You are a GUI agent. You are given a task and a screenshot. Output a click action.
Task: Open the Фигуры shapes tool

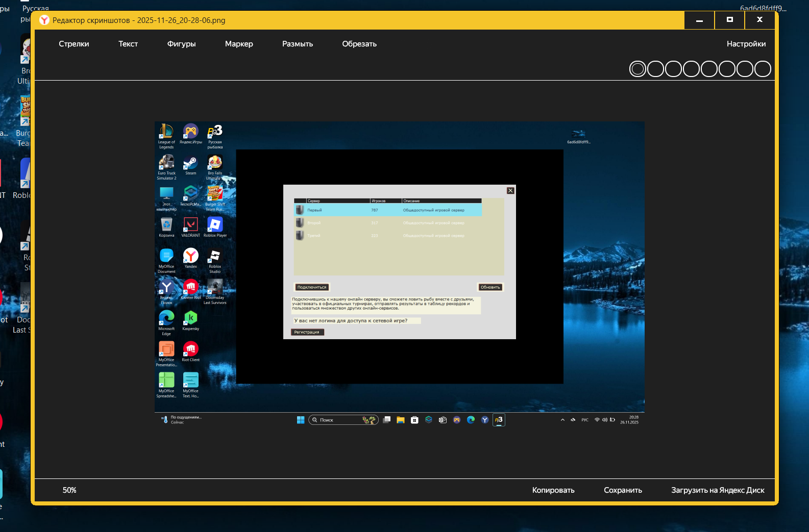[181, 44]
